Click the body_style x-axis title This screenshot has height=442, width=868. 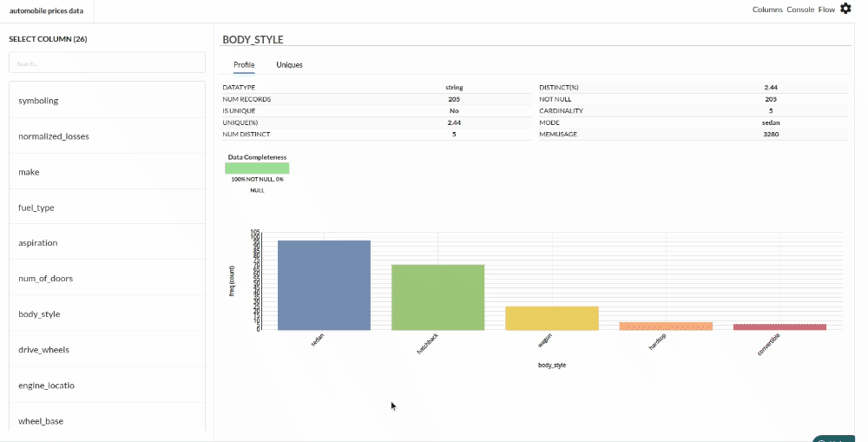coord(552,365)
